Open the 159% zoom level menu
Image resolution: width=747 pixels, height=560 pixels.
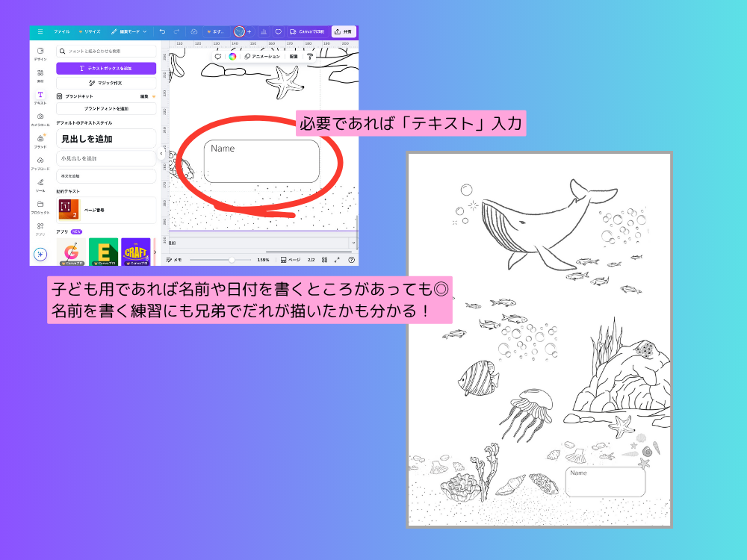pos(263,260)
